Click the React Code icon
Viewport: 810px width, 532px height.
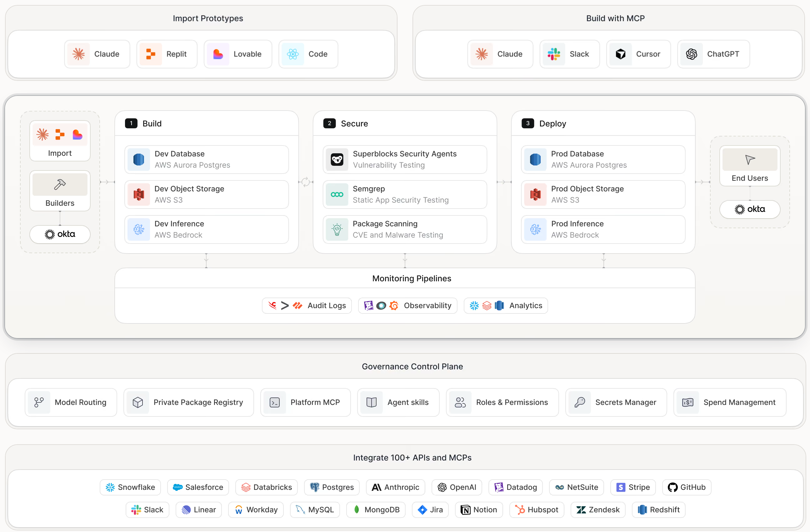pos(293,54)
